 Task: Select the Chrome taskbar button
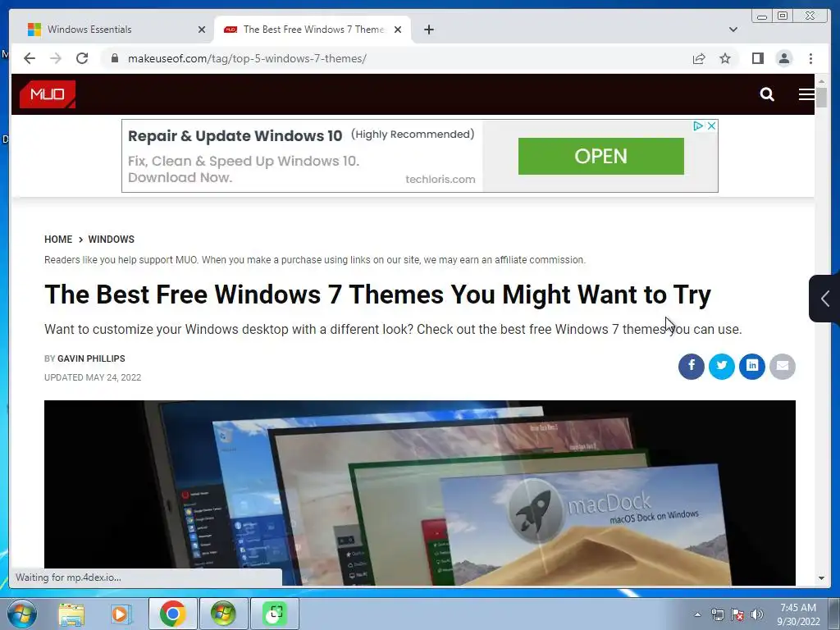pos(172,614)
